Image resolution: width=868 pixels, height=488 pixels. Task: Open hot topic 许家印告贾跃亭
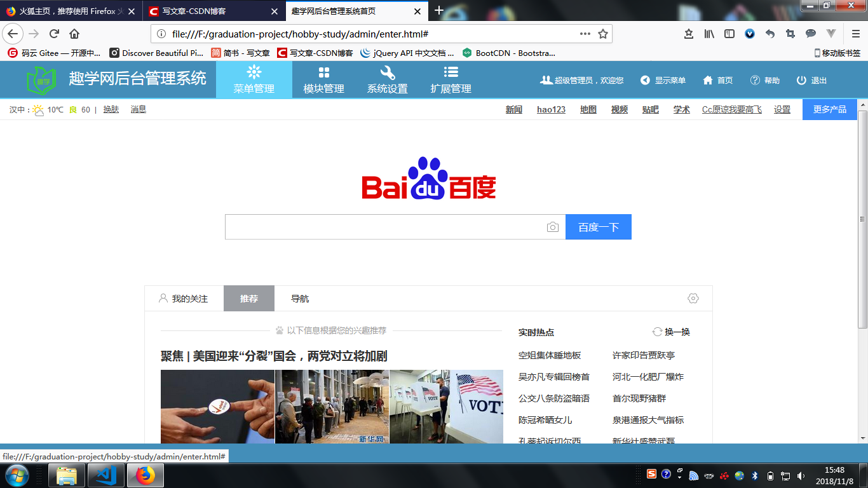pyautogui.click(x=644, y=355)
